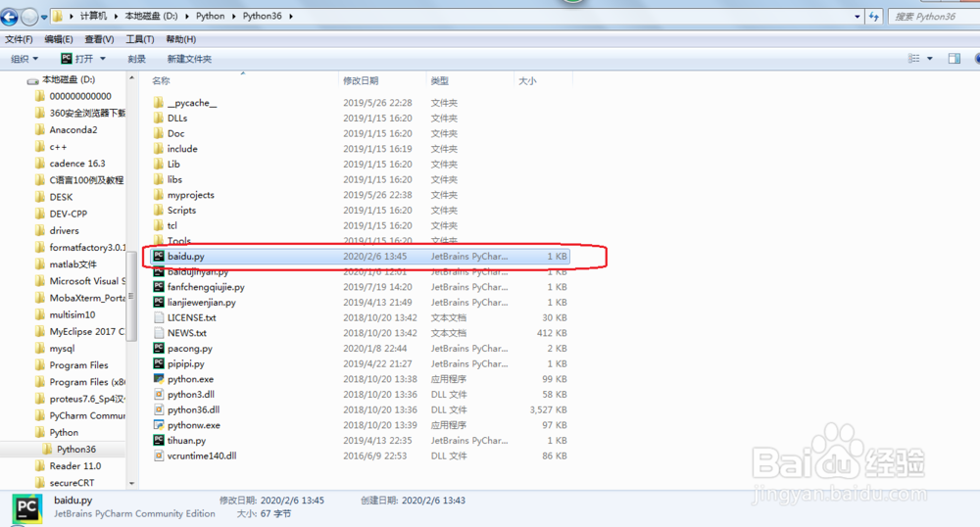Image resolution: width=980 pixels, height=527 pixels.
Task: Select the tihuan.py file icon
Action: coord(159,440)
